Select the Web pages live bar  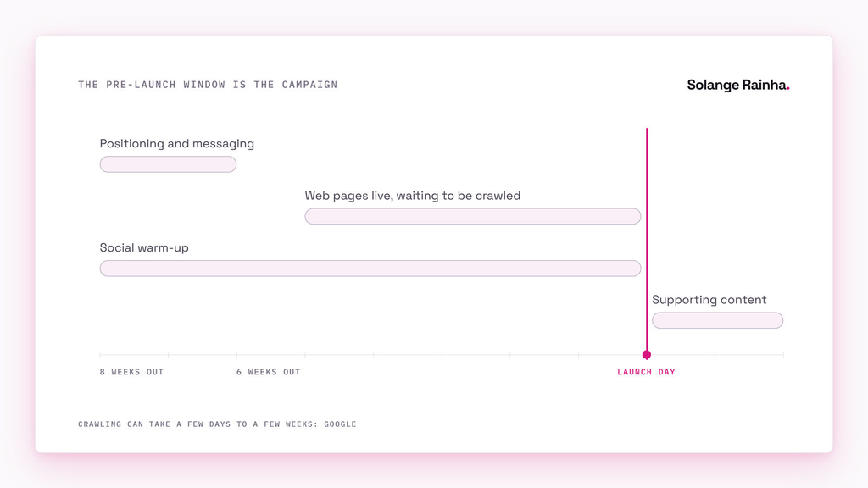pos(473,216)
